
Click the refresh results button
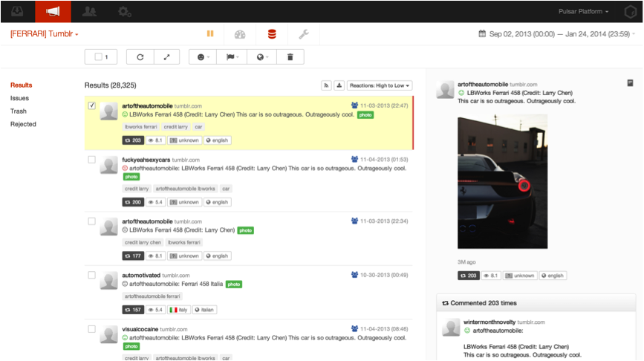pyautogui.click(x=140, y=57)
